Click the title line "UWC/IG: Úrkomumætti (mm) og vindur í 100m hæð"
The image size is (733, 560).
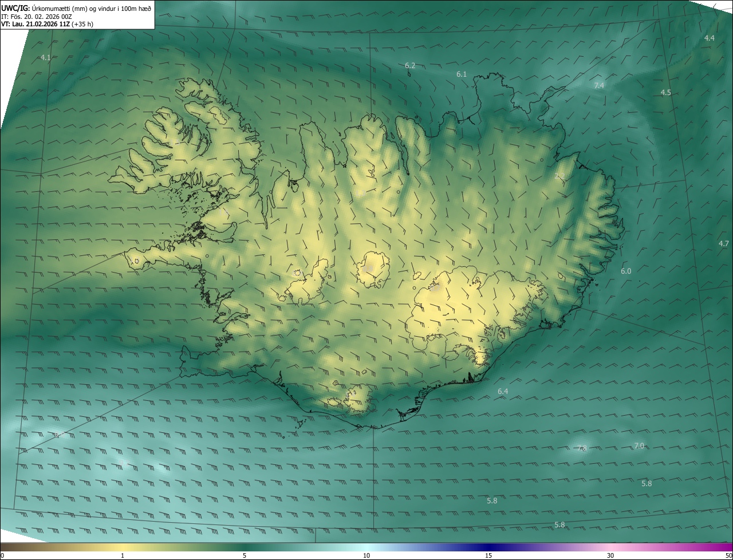pos(76,7)
